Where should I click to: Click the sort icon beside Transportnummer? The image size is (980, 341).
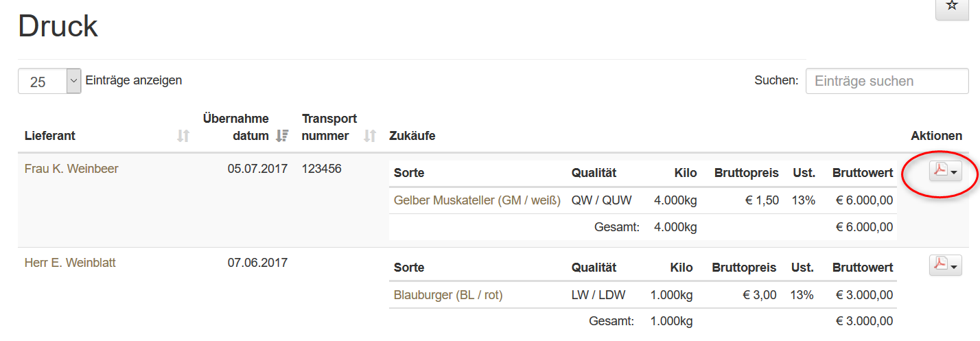coord(370,136)
